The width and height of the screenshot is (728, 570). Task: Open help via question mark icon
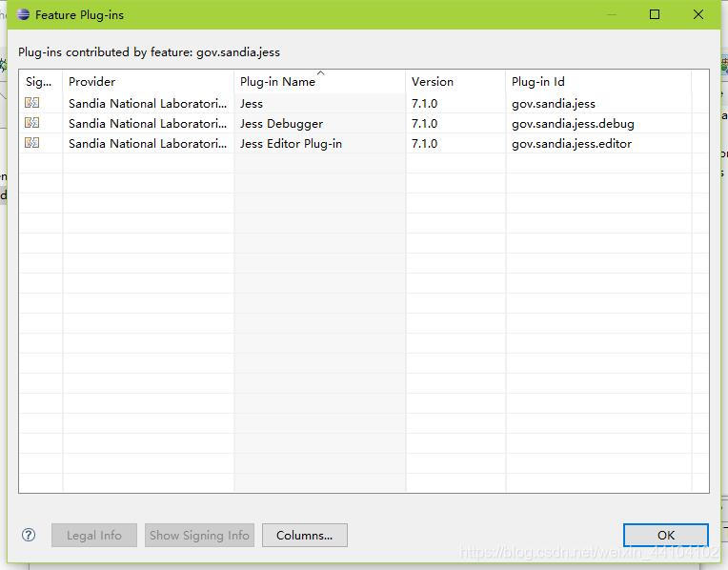(29, 535)
